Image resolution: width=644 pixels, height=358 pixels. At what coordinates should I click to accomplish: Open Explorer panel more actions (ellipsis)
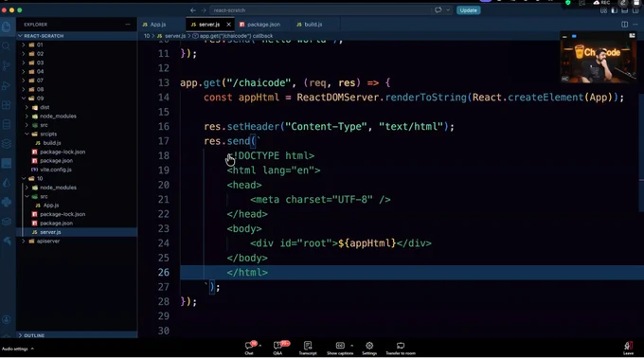click(128, 25)
